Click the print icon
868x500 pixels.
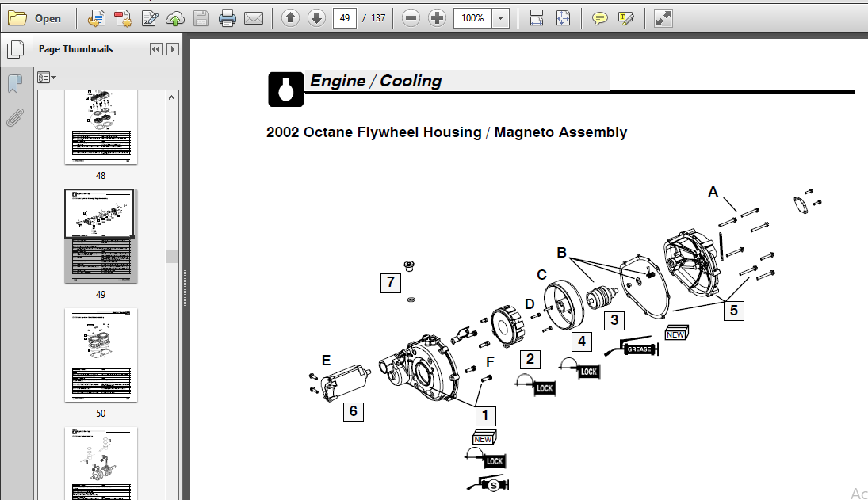[227, 18]
